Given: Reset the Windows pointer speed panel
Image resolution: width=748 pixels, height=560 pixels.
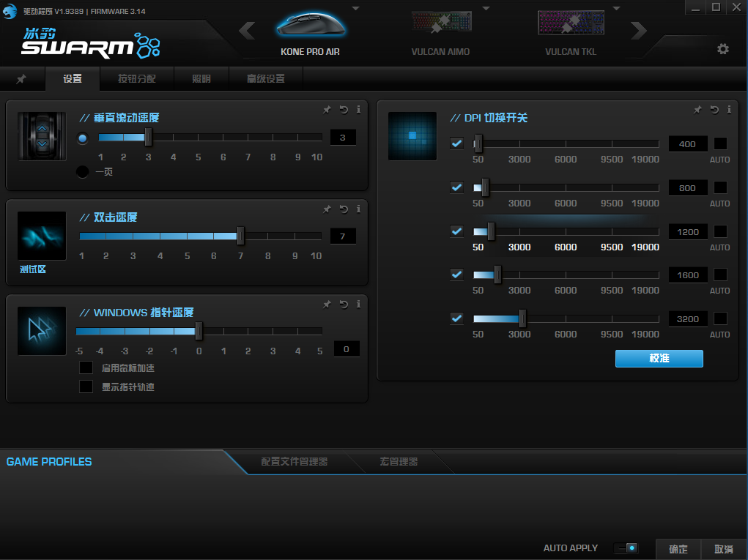Looking at the screenshot, I should click(x=344, y=304).
